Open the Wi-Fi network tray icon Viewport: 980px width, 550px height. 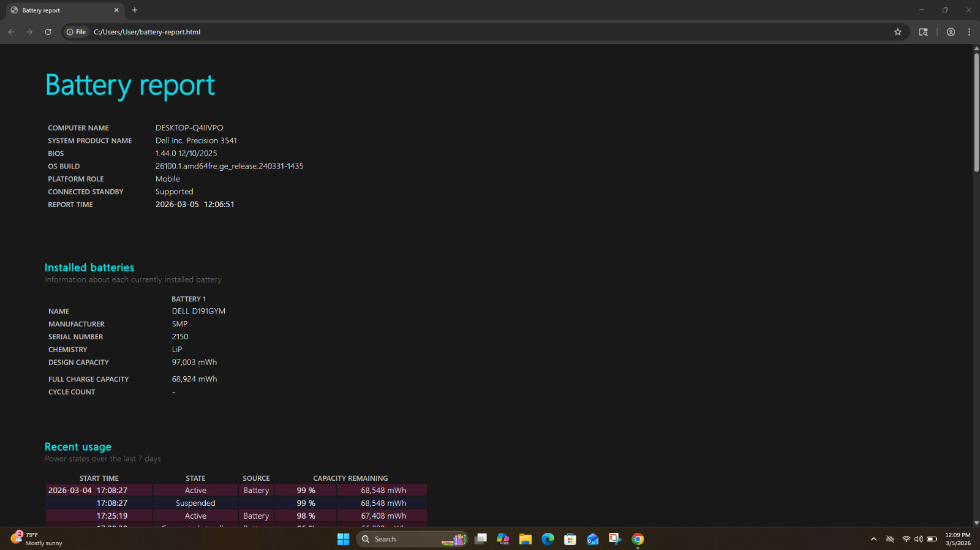pyautogui.click(x=907, y=539)
